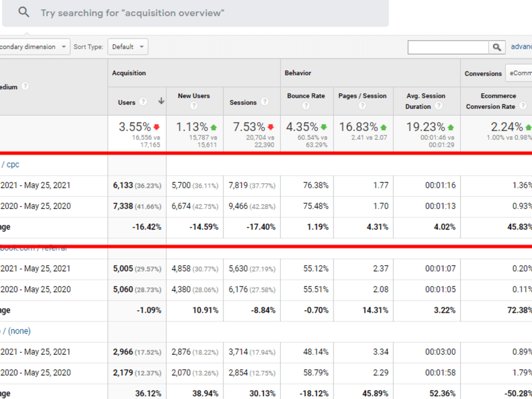Click the 19.23% session duration summary value
532x399 pixels.
426,127
